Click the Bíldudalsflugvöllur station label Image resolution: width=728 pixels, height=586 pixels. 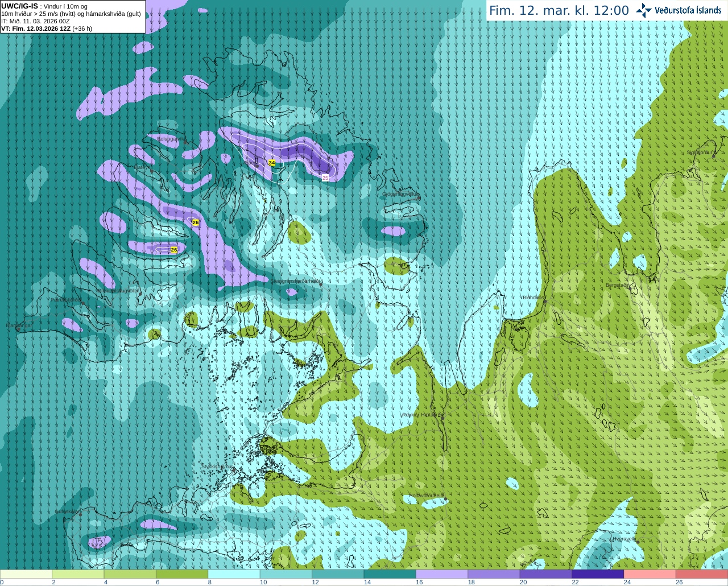[118, 290]
